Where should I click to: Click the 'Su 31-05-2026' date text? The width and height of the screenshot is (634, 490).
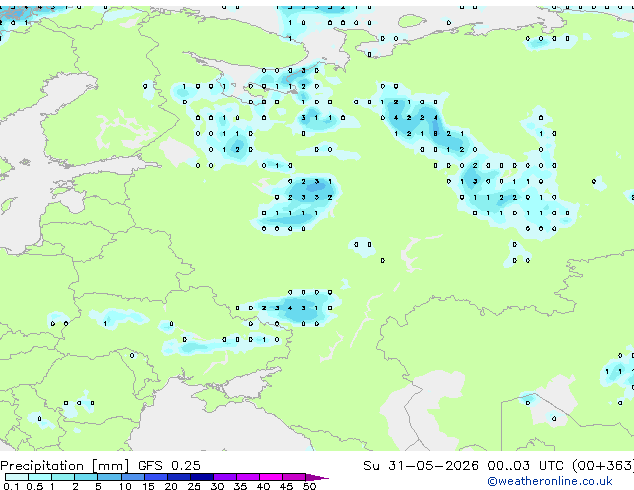421,466
